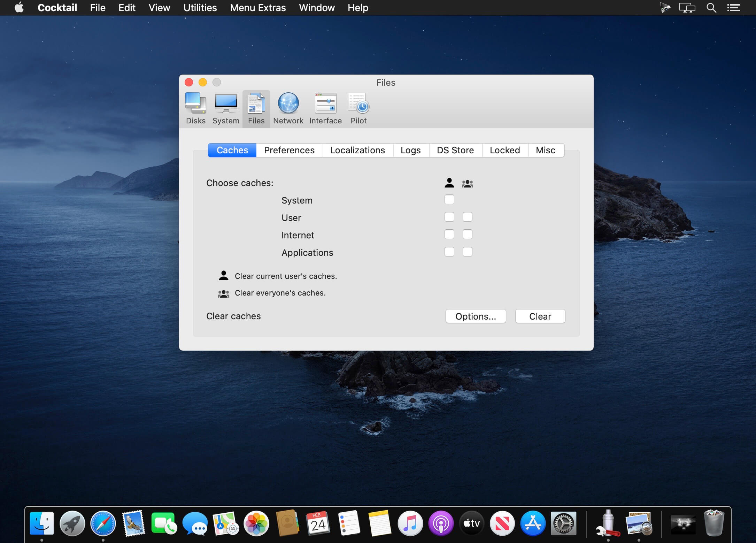Check User caches for everyone
Screen dimensions: 756x543
click(467, 217)
